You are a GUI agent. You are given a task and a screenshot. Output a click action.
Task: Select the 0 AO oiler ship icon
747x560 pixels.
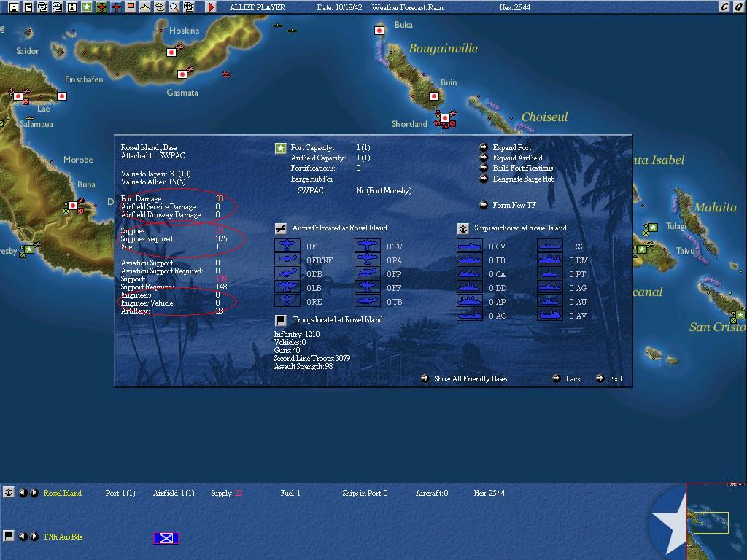coord(470,315)
